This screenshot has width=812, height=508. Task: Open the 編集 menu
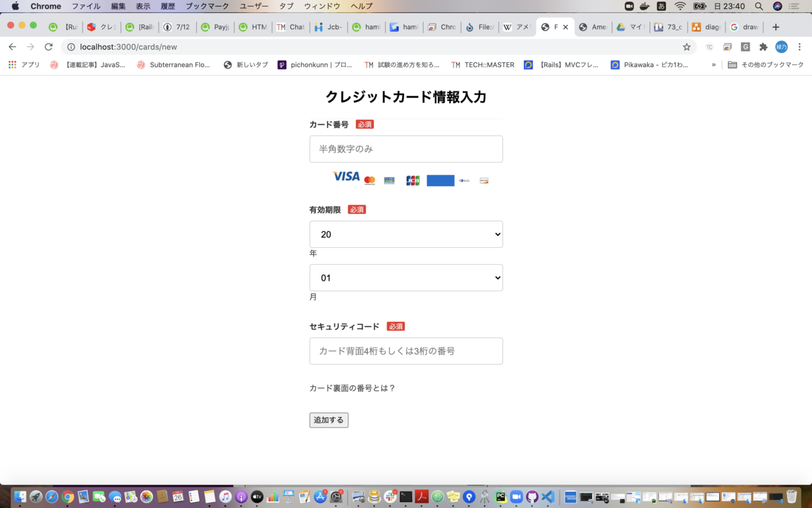[x=118, y=6]
